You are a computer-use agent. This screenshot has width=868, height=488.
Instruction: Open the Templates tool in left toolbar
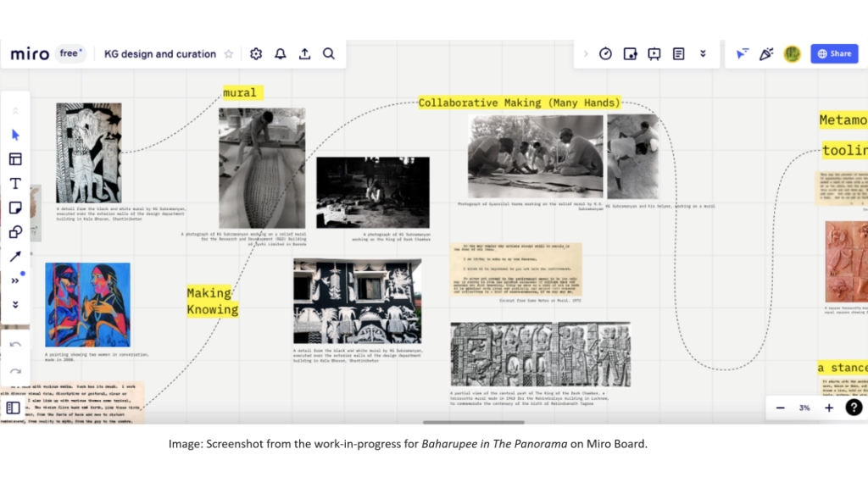[15, 159]
